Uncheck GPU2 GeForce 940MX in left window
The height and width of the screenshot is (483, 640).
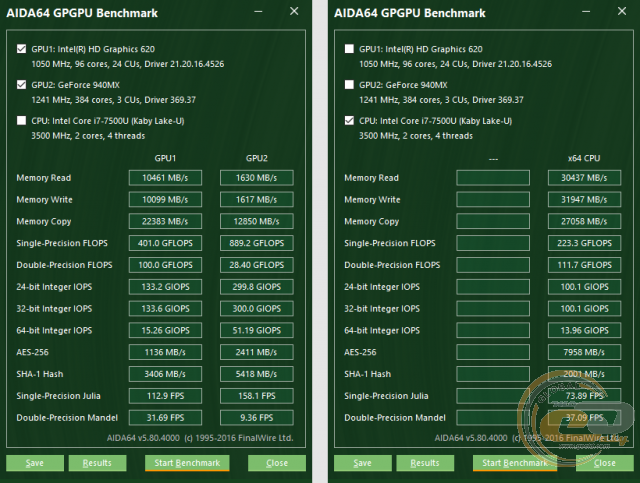[22, 85]
